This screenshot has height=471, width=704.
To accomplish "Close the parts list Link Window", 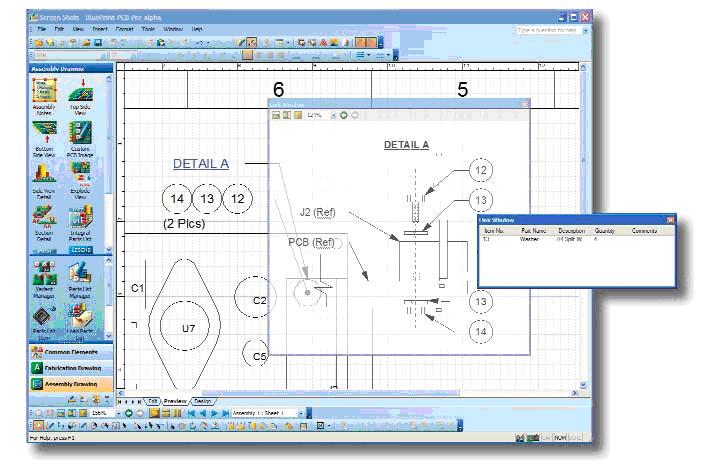I will (x=670, y=219).
